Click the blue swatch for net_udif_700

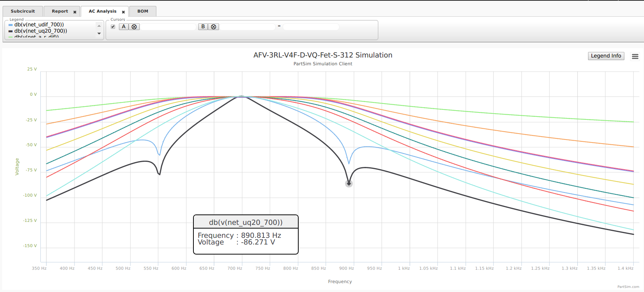[x=10, y=25]
